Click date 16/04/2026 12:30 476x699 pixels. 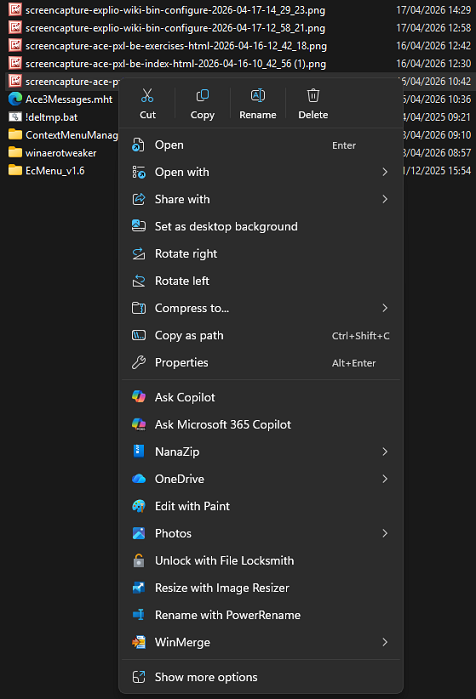click(x=434, y=63)
